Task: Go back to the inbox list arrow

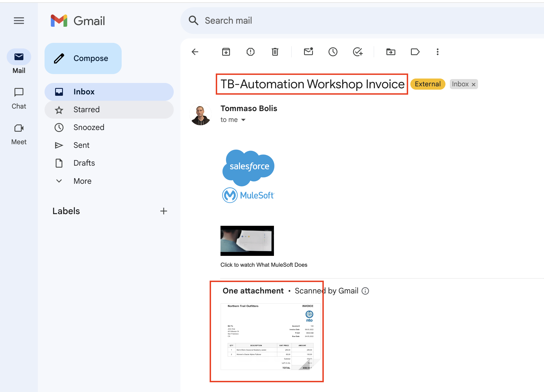Action: pos(195,52)
